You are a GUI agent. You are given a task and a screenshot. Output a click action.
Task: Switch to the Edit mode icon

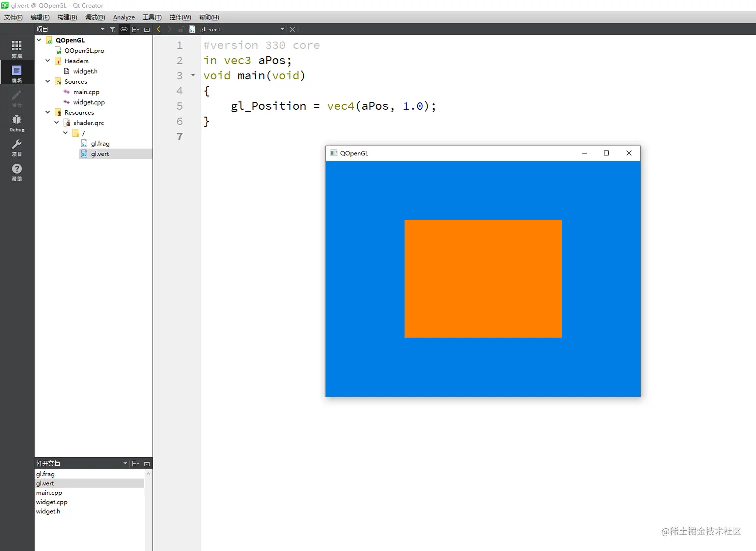pyautogui.click(x=17, y=73)
